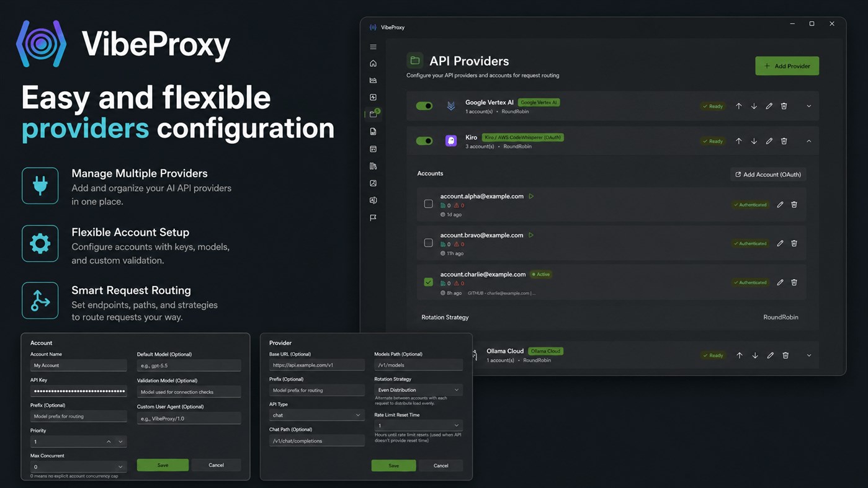Edit account.bravo@example.com account
Image resolution: width=868 pixels, height=488 pixels.
pos(780,243)
